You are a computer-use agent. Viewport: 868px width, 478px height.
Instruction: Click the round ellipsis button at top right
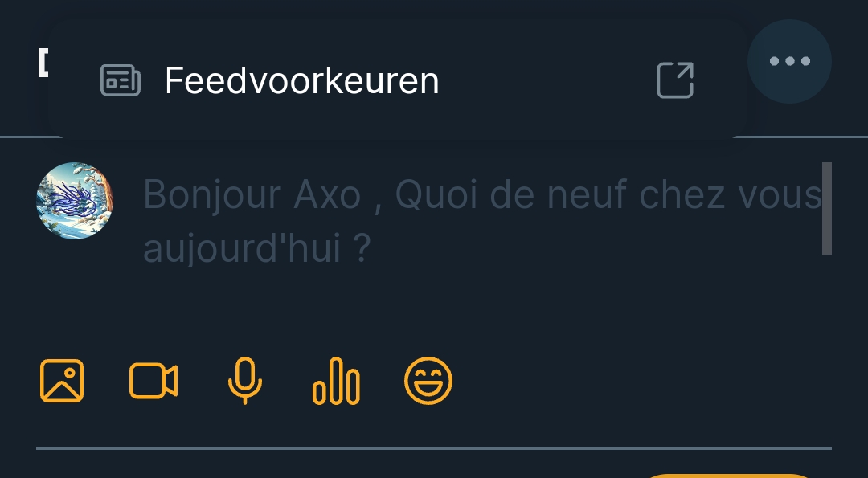pyautogui.click(x=789, y=61)
